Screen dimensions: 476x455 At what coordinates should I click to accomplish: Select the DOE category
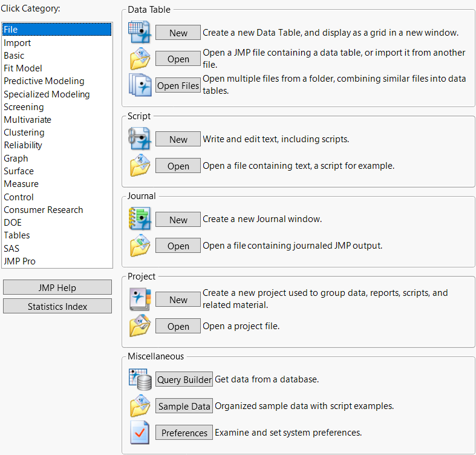pyautogui.click(x=57, y=222)
